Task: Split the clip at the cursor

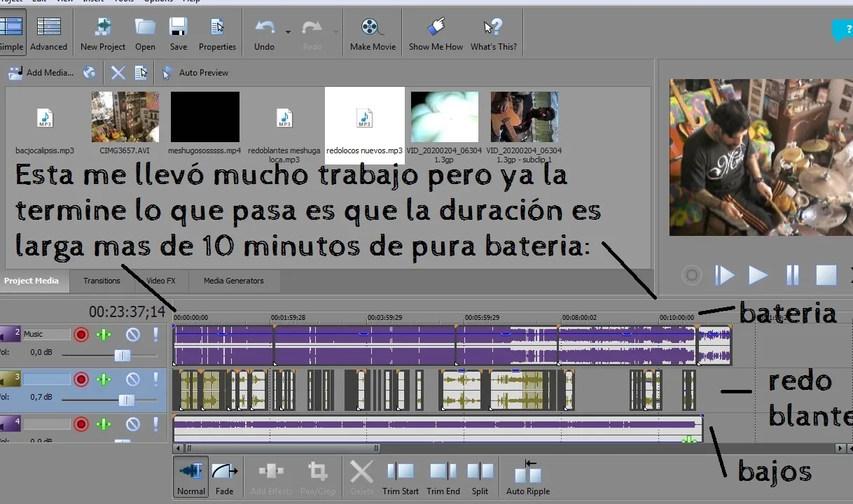Action: (480, 477)
